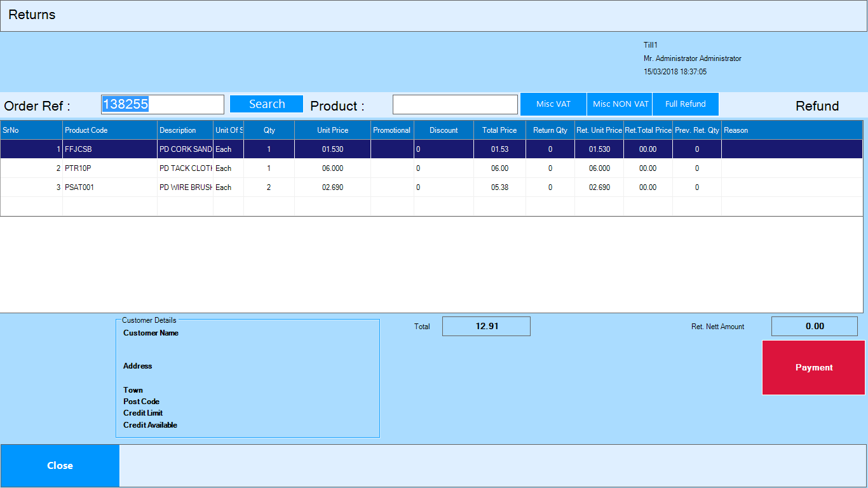The width and height of the screenshot is (868, 488).
Task: Click the Ret. Nett Amount field
Action: (x=814, y=327)
